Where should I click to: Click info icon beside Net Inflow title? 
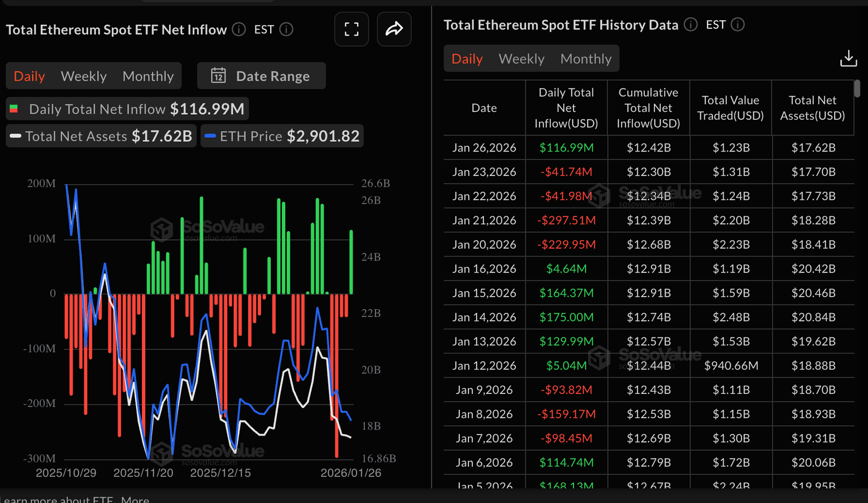pyautogui.click(x=239, y=29)
